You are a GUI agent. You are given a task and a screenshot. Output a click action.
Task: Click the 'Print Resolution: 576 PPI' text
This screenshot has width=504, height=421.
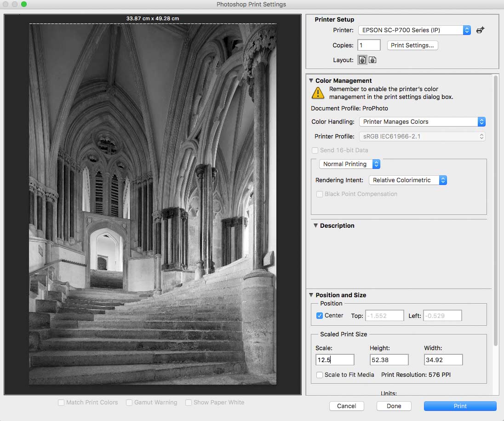pos(416,375)
